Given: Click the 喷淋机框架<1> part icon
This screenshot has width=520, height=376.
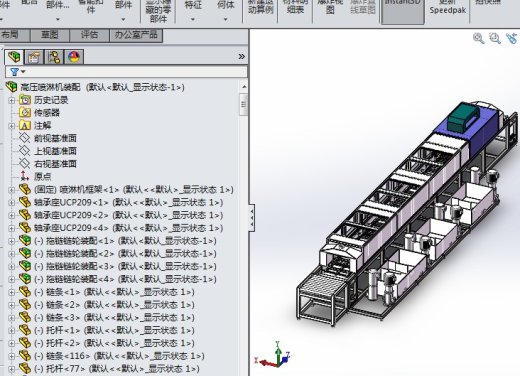Looking at the screenshot, I should pos(25,189).
